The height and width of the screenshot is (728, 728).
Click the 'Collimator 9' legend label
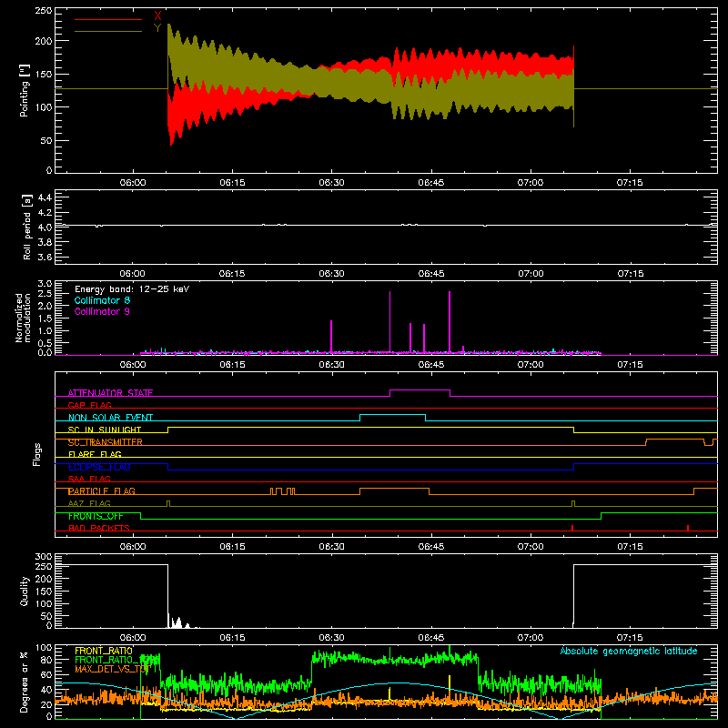pos(102,311)
